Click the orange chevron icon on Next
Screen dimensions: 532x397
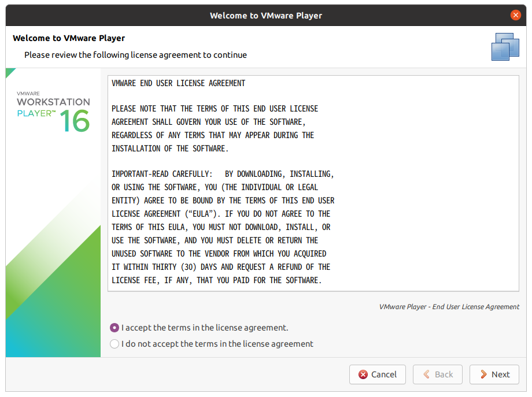coord(484,374)
